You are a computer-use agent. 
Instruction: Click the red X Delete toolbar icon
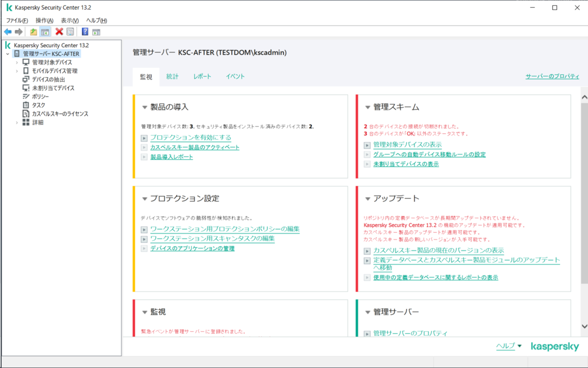pyautogui.click(x=59, y=32)
